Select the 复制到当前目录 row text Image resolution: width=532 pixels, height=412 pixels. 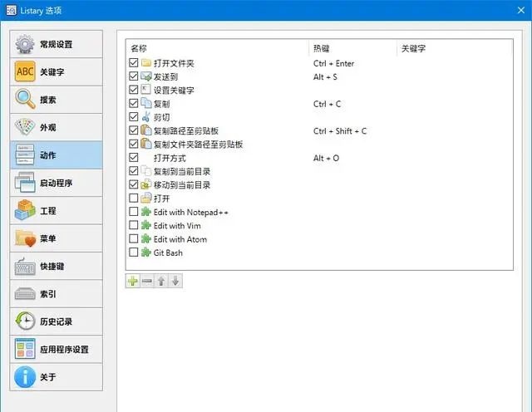click(182, 172)
